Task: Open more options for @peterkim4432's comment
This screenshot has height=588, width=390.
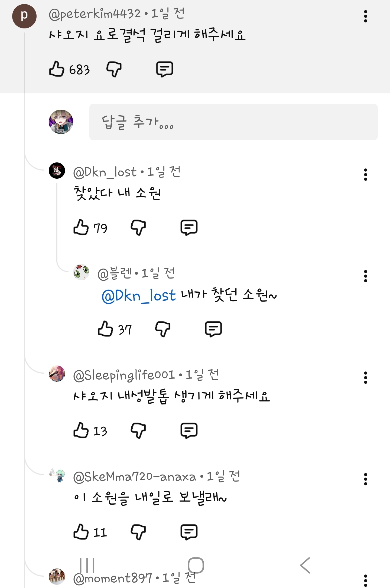Action: [365, 16]
